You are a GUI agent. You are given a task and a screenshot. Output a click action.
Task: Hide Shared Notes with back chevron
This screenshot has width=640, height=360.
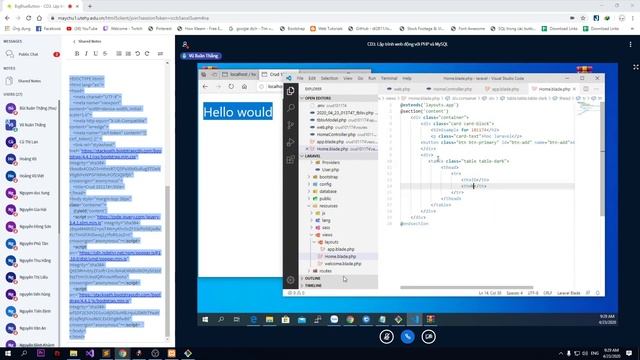click(74, 42)
